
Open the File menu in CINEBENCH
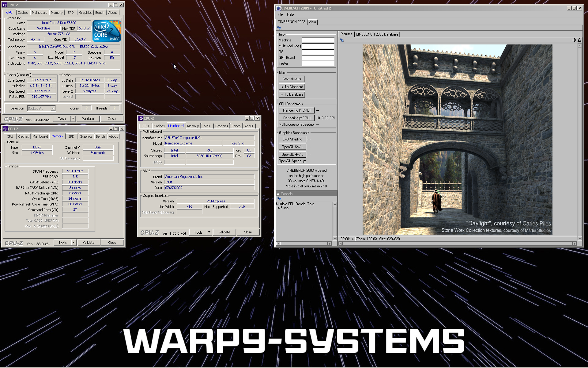coord(280,14)
